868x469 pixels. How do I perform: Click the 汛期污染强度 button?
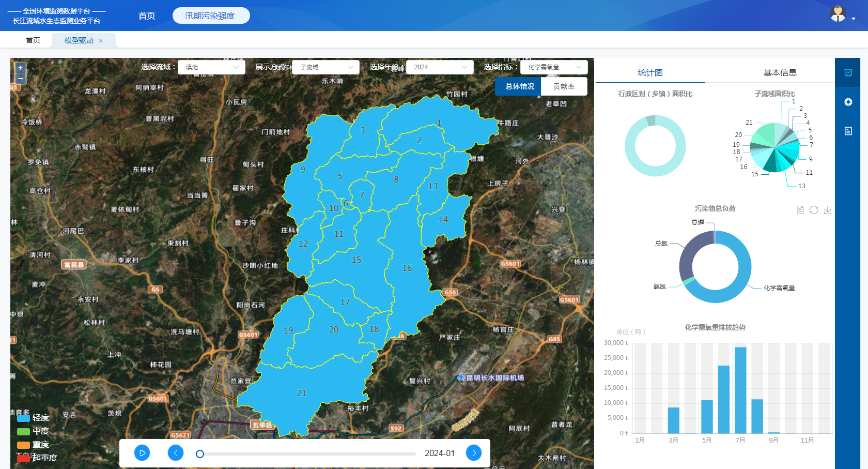pos(211,16)
